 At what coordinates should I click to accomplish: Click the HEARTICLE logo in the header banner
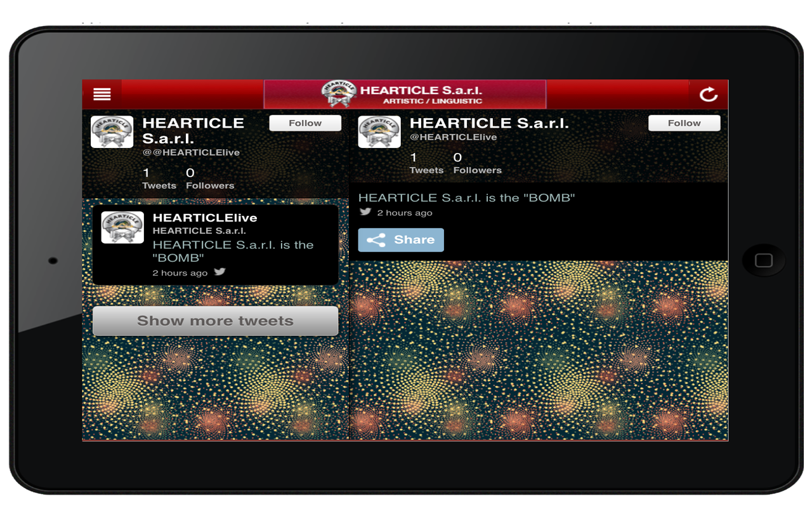tap(338, 93)
